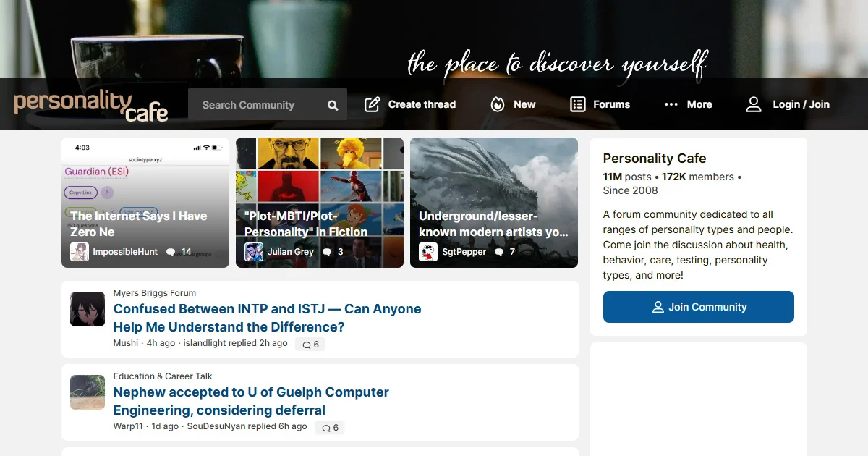Click the Forums list icon
The width and height of the screenshot is (868, 456).
point(577,104)
